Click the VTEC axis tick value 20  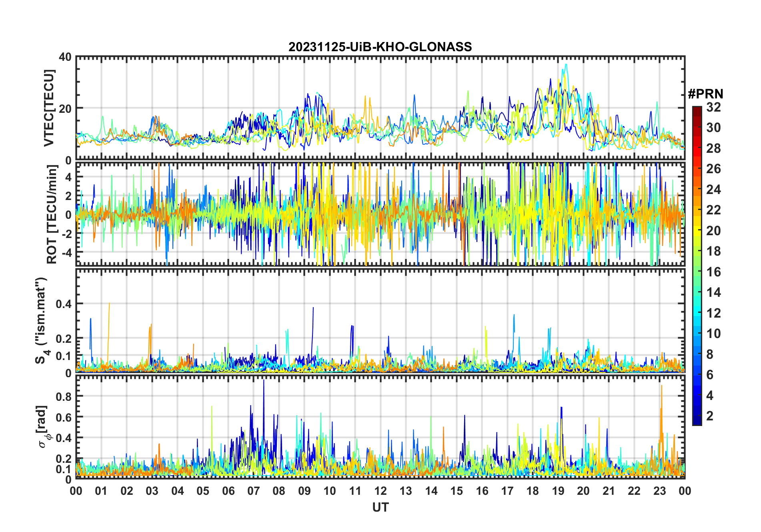pyautogui.click(x=65, y=108)
